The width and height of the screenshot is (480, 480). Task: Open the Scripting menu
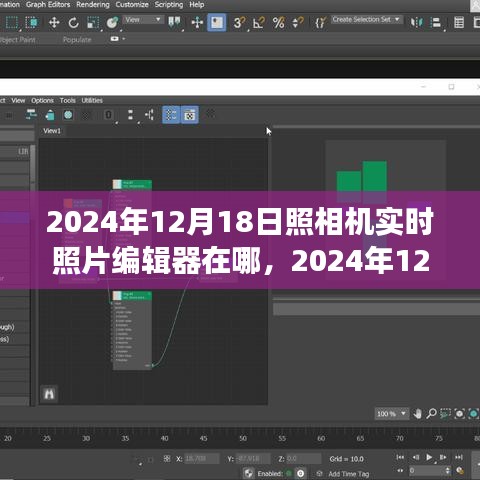(x=169, y=5)
